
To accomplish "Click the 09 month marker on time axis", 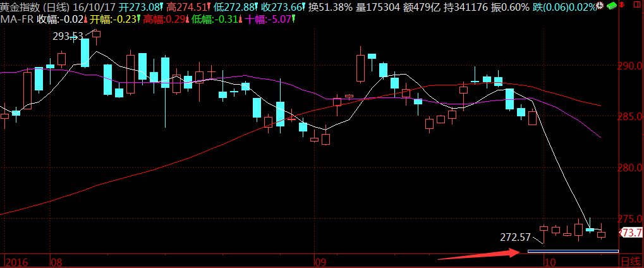I will (320, 261).
